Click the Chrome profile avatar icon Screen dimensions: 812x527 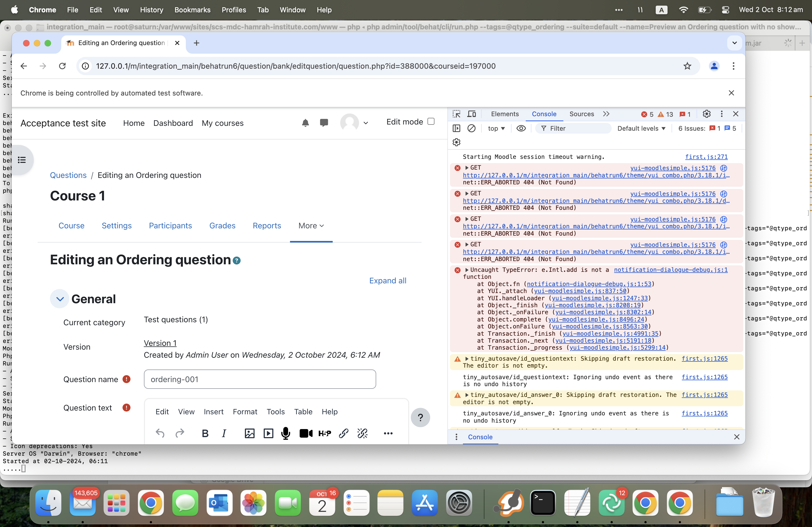(714, 66)
